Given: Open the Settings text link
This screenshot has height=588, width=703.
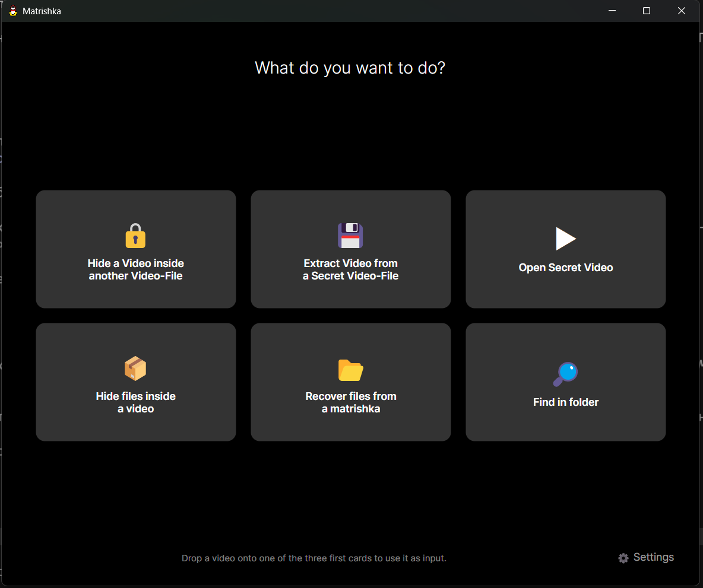Looking at the screenshot, I should coord(653,557).
